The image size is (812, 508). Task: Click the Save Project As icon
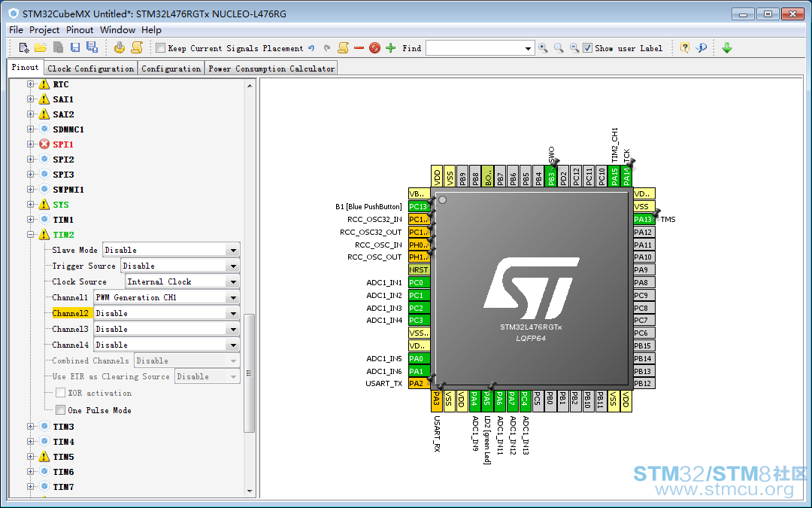(92, 47)
